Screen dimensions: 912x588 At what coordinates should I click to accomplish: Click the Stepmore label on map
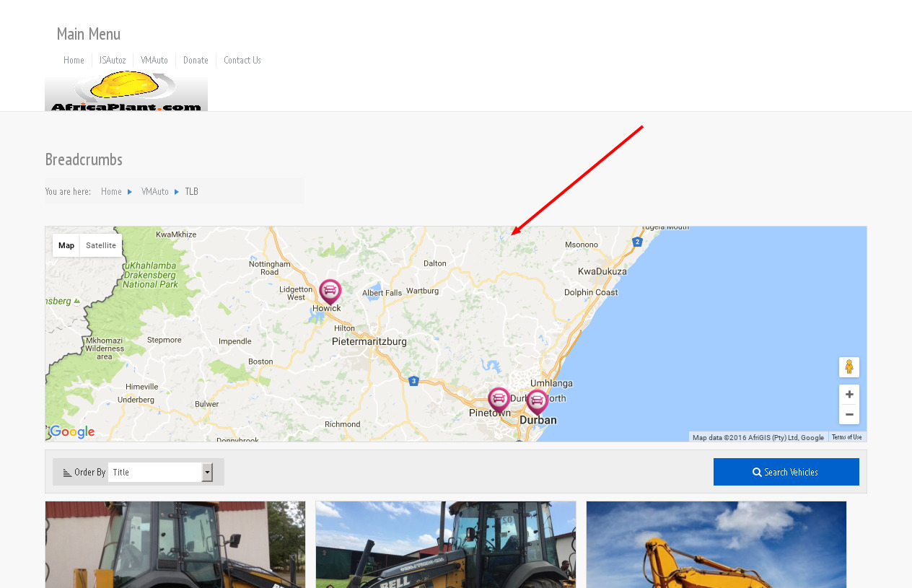click(165, 339)
